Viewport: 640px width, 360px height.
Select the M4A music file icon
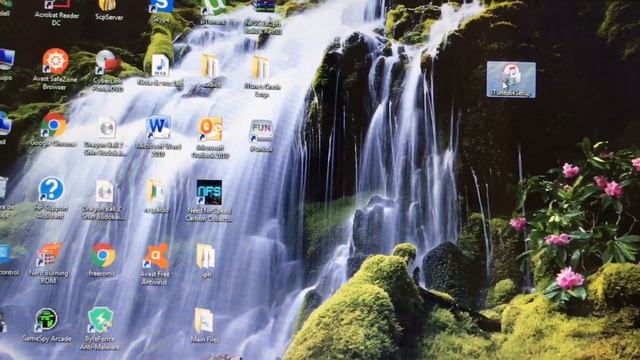click(160, 70)
